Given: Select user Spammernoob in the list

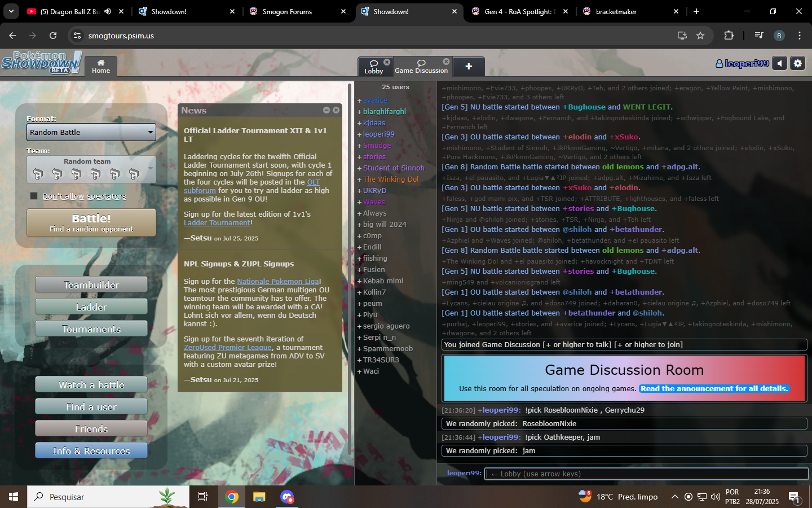Looking at the screenshot, I should coord(388,349).
